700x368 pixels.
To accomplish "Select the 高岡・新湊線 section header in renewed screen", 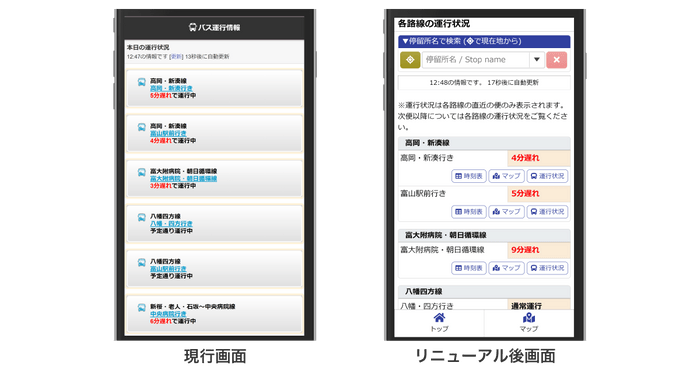I will click(x=484, y=143).
